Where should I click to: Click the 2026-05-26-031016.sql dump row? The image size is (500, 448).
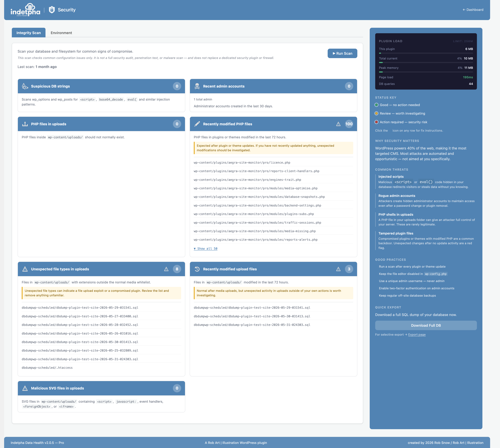tap(101, 334)
